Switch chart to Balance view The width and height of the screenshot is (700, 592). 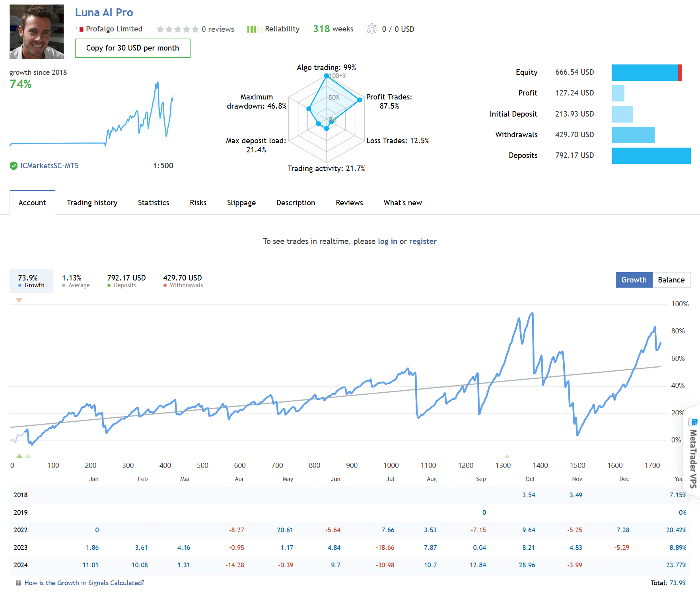point(671,280)
